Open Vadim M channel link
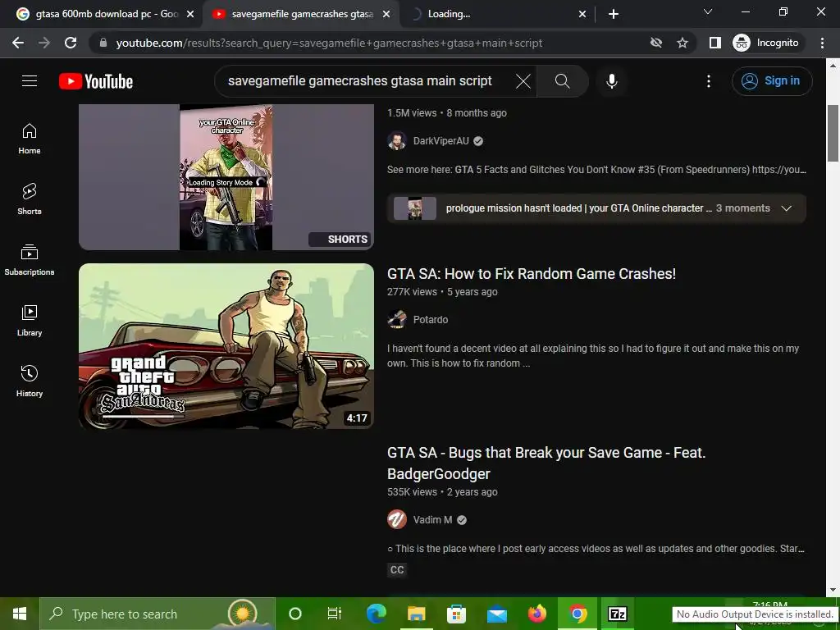Viewport: 840px width, 630px height. tap(432, 519)
